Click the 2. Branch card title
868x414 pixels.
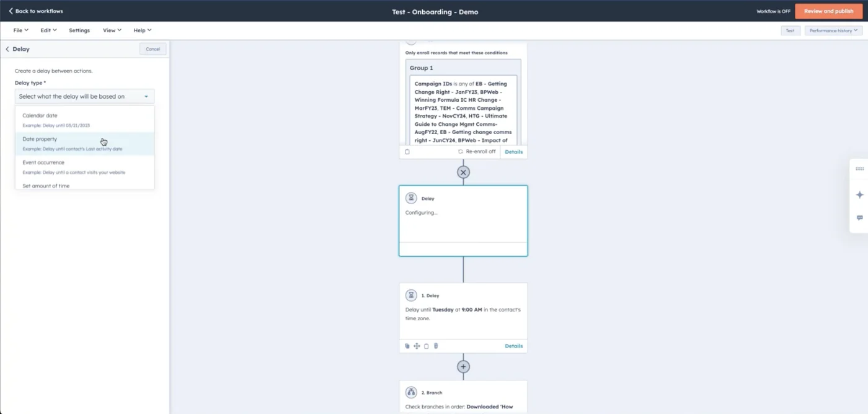click(432, 393)
